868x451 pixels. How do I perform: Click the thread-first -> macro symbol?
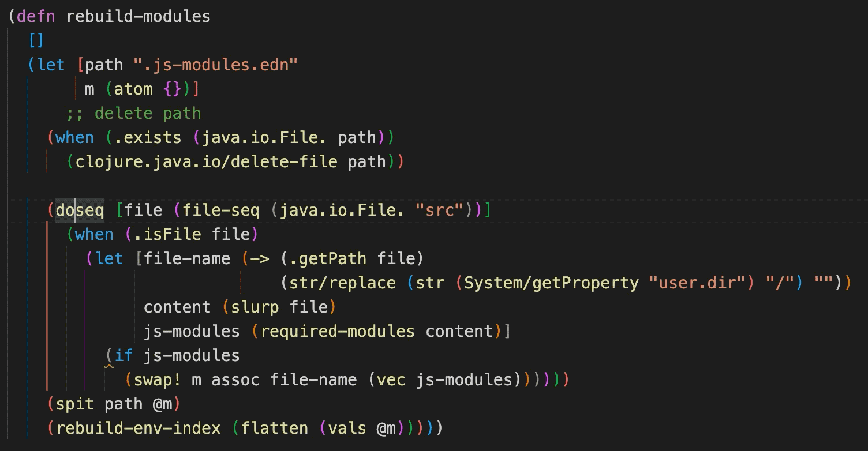260,258
